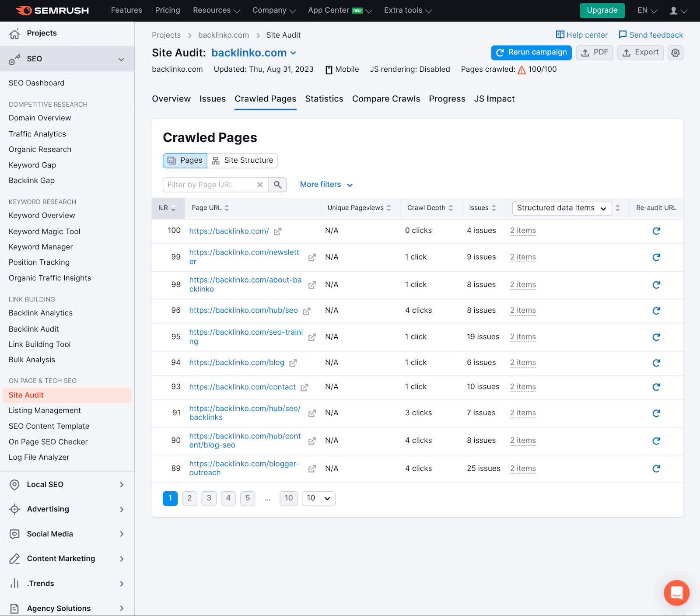Click the search magnifier button
700x616 pixels.
[277, 185]
